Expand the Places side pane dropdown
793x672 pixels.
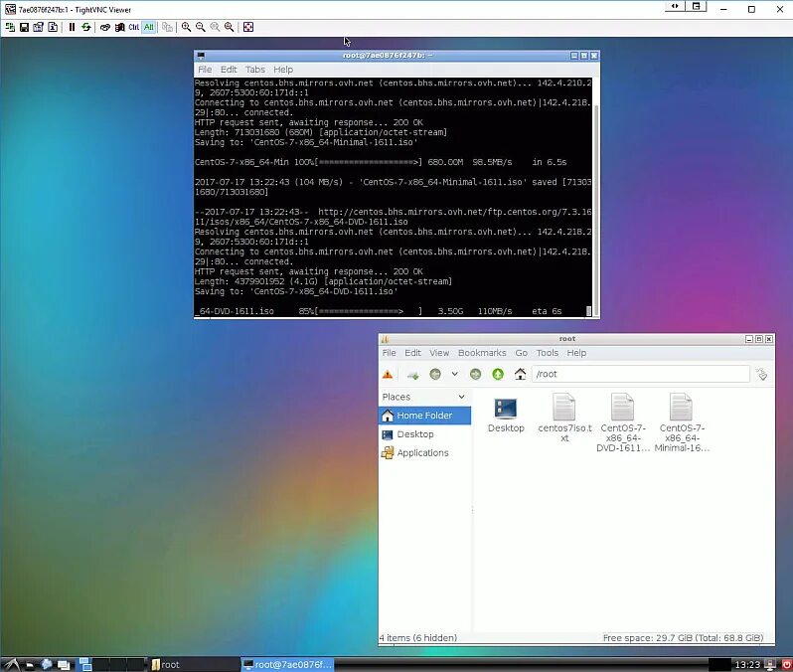click(461, 397)
